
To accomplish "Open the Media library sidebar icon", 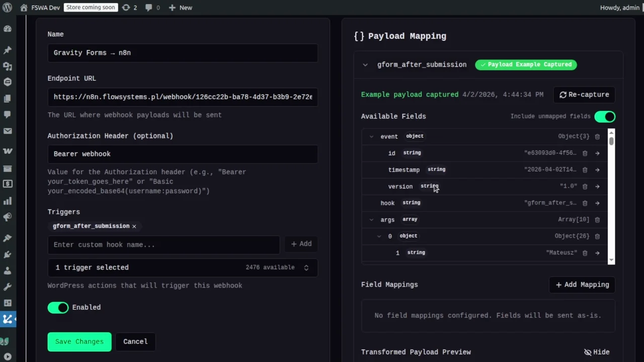I will click(8, 66).
